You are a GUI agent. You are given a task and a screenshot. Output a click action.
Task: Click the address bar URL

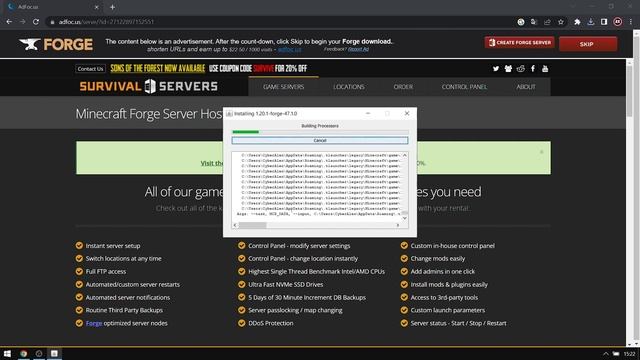click(x=106, y=22)
